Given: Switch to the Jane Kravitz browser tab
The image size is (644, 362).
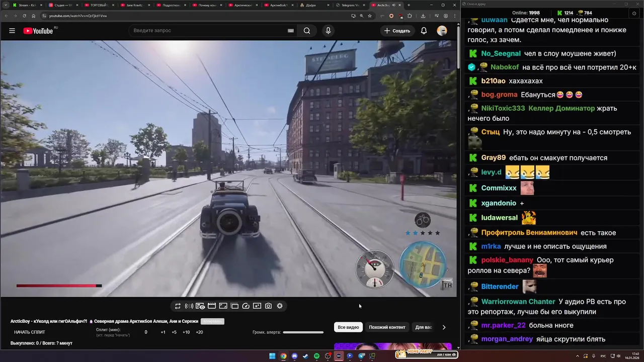Looking at the screenshot, I should coord(134,5).
